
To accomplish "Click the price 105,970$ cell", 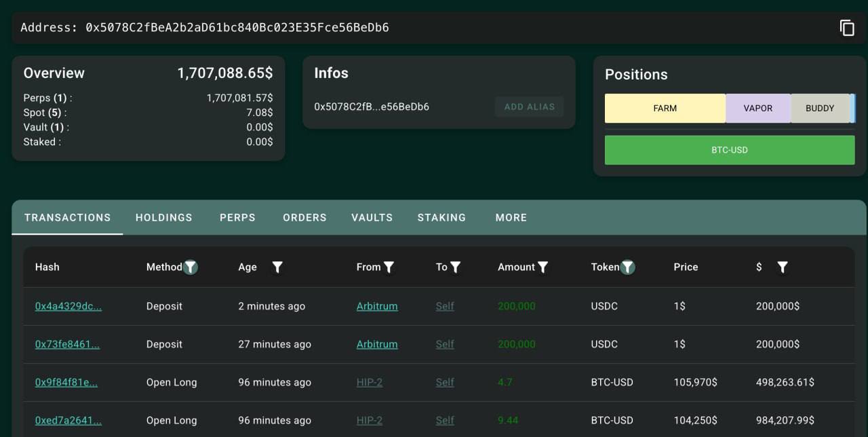I will tap(695, 382).
